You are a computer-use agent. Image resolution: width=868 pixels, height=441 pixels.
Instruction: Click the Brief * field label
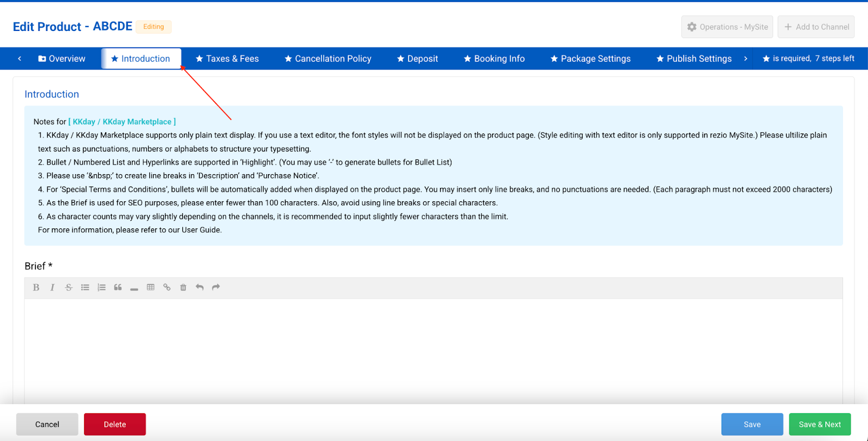point(39,266)
